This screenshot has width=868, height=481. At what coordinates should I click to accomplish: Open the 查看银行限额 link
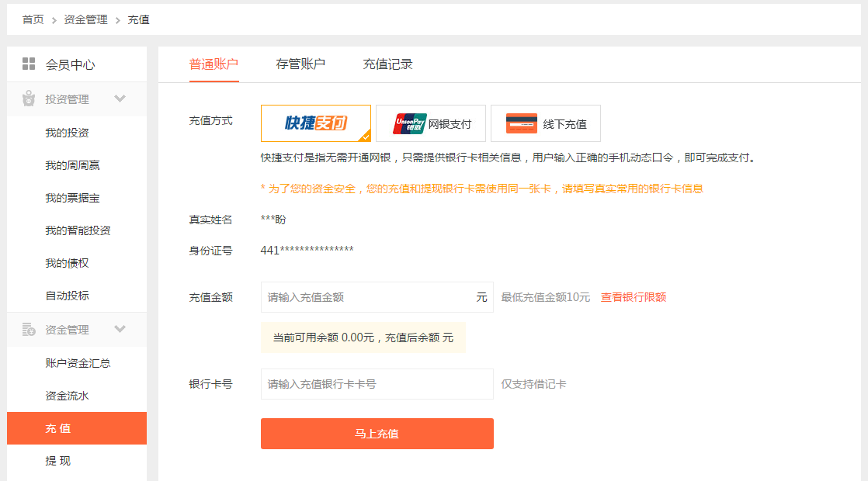click(x=634, y=297)
